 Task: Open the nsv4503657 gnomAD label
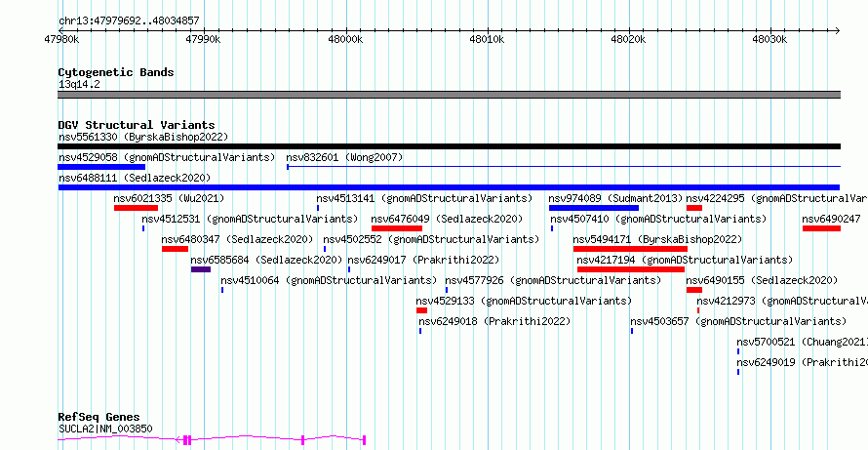pyautogui.click(x=738, y=321)
